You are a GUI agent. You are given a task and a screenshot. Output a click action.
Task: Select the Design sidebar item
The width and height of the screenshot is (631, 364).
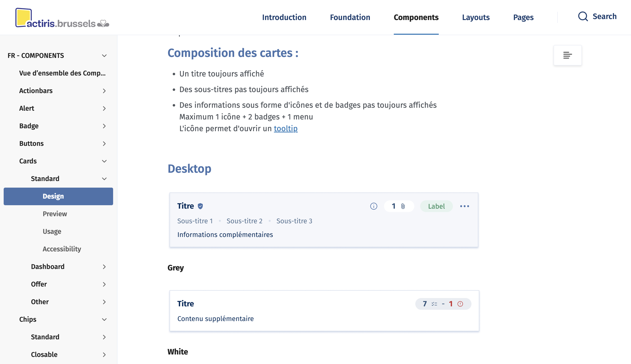[58, 196]
